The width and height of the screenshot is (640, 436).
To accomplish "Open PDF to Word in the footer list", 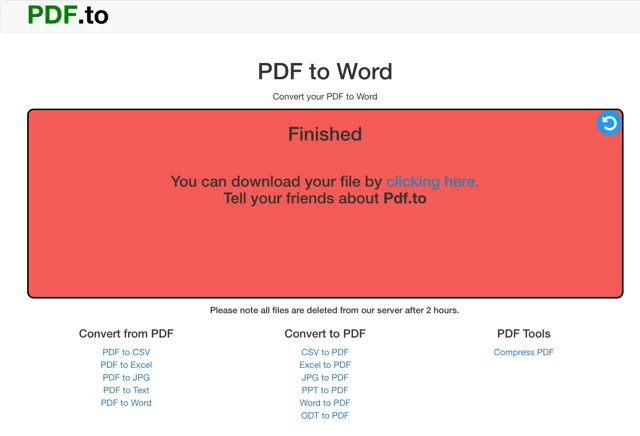I will pos(126,403).
